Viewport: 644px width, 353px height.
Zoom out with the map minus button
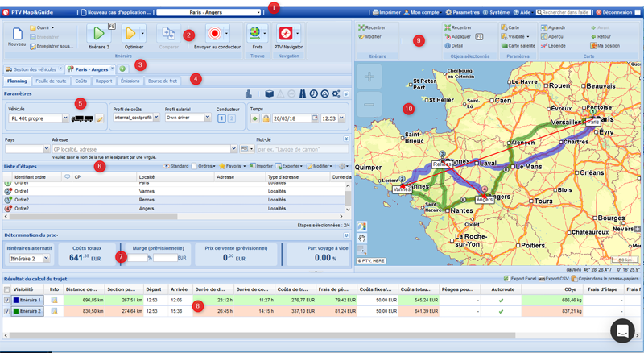[x=369, y=105]
